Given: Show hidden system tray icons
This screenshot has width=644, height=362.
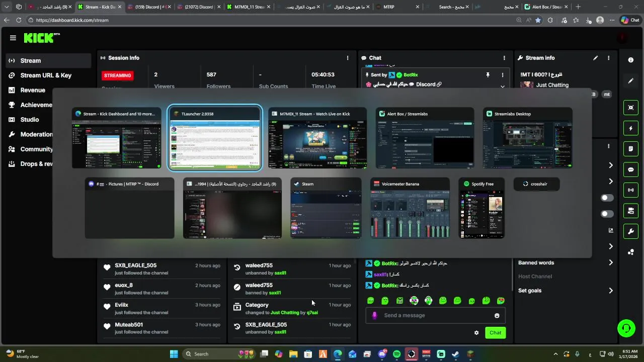Looking at the screenshot, I should click(555, 354).
